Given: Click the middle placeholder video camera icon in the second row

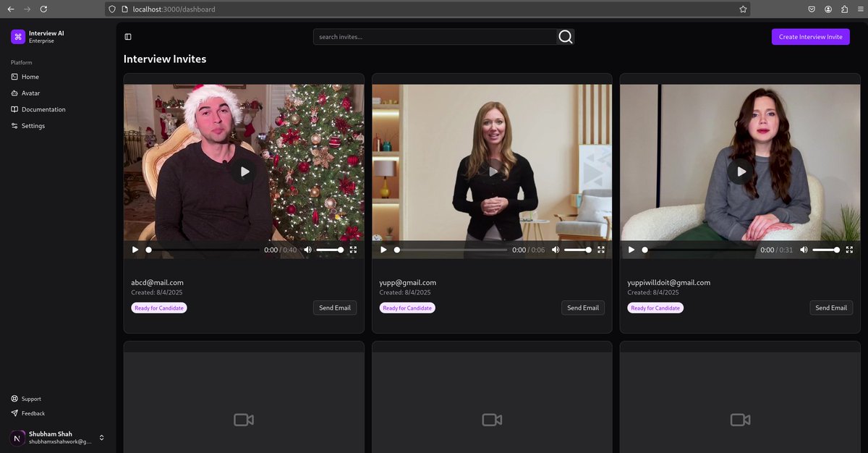Looking at the screenshot, I should pos(492,420).
